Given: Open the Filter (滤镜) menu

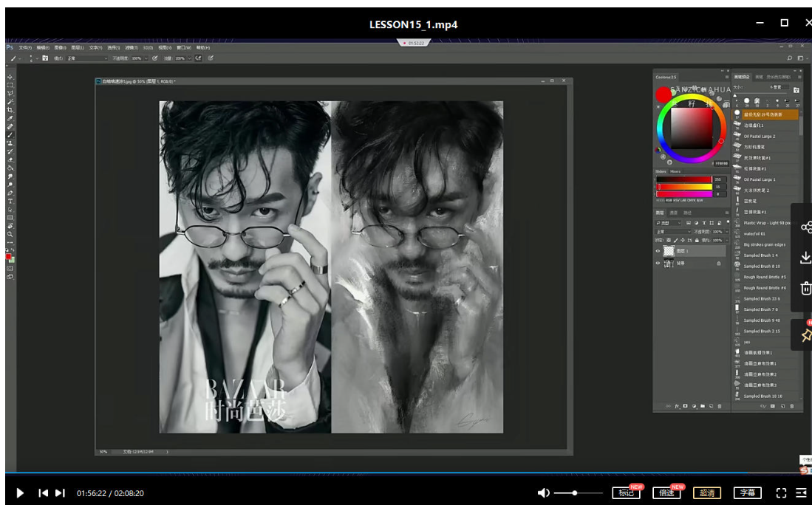Looking at the screenshot, I should (x=131, y=47).
